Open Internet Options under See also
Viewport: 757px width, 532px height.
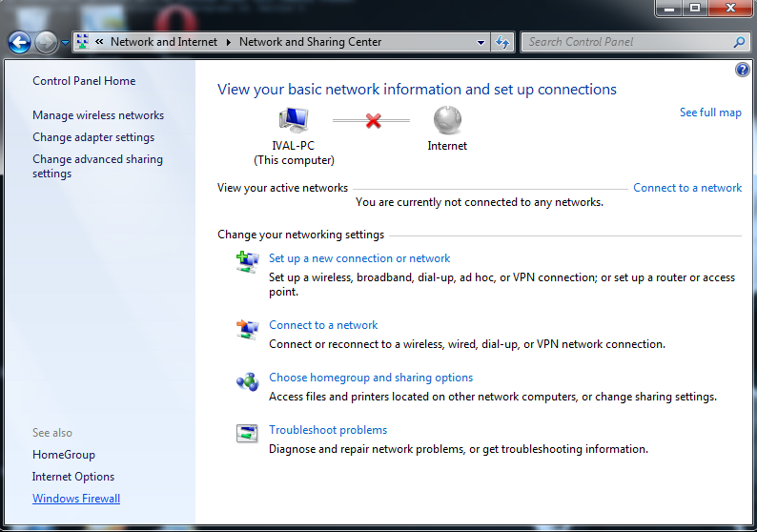(73, 477)
